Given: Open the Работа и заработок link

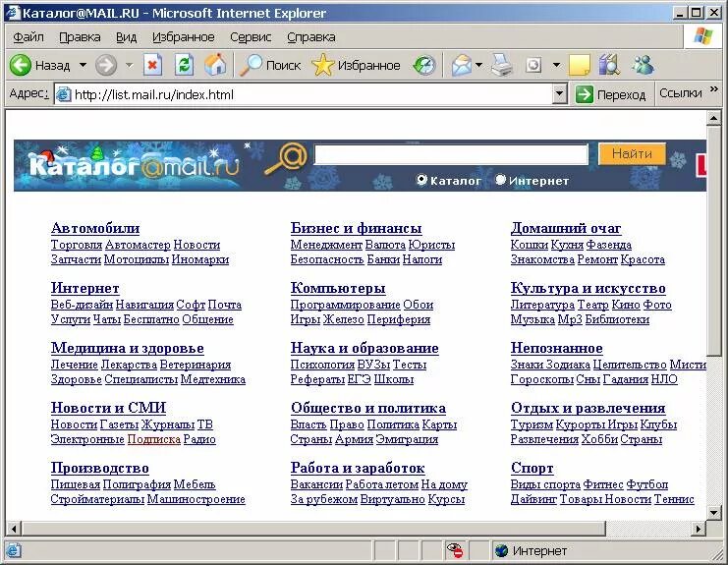Looking at the screenshot, I should (358, 468).
